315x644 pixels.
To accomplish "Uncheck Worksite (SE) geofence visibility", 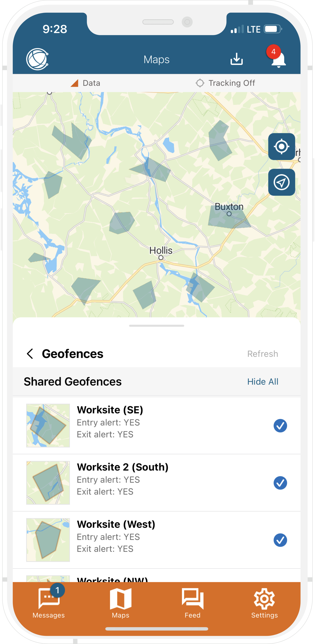I will [280, 425].
